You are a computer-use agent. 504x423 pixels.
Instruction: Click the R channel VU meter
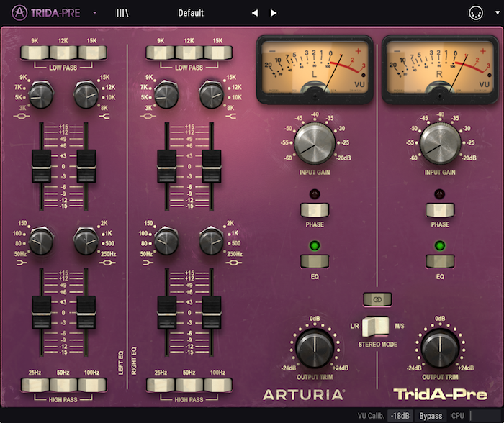(x=440, y=69)
